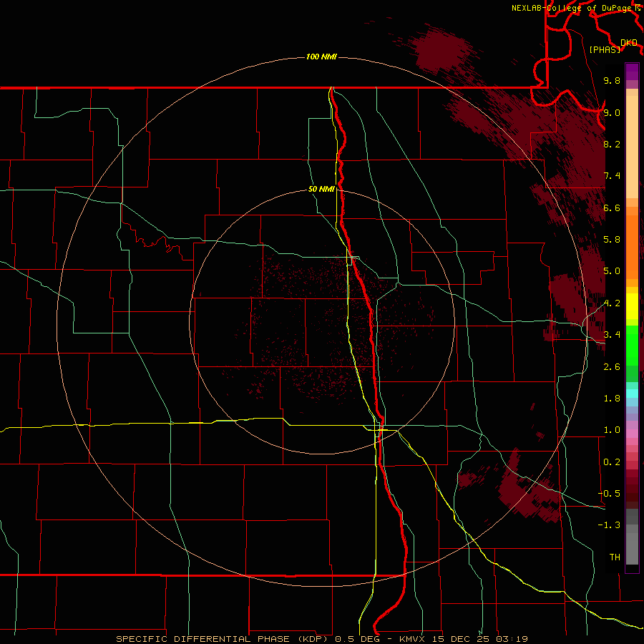The width and height of the screenshot is (644, 644).
Task: Click the yellow color scale segment
Action: coord(632,306)
